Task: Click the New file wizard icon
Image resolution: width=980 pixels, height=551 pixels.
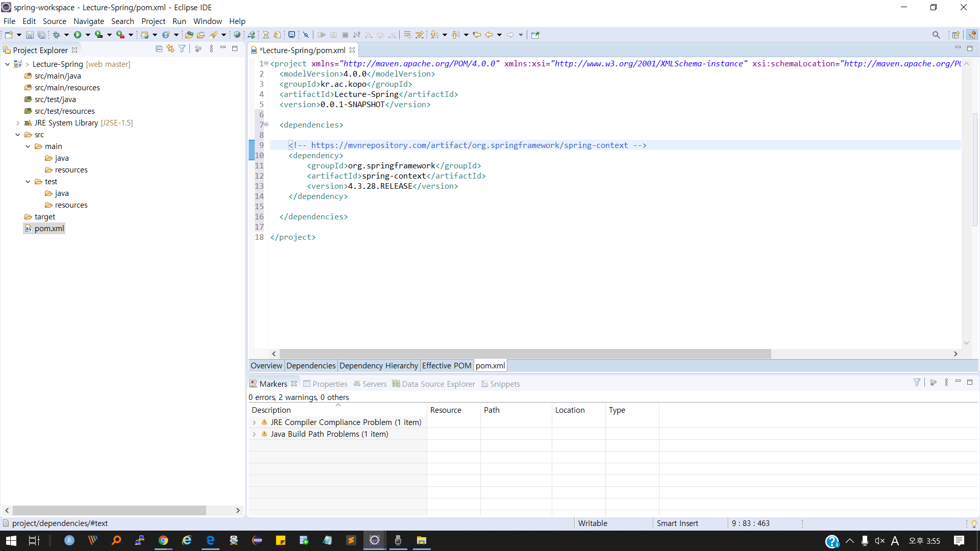Action: 9,35
